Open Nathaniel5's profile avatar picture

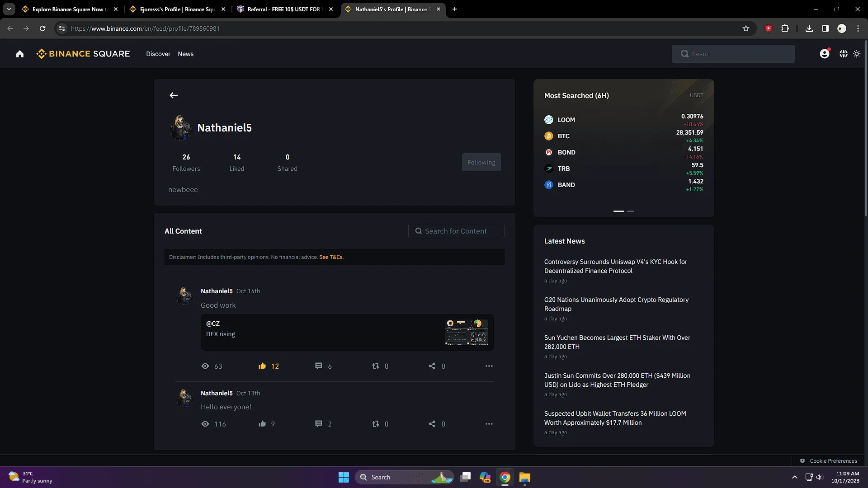click(180, 128)
